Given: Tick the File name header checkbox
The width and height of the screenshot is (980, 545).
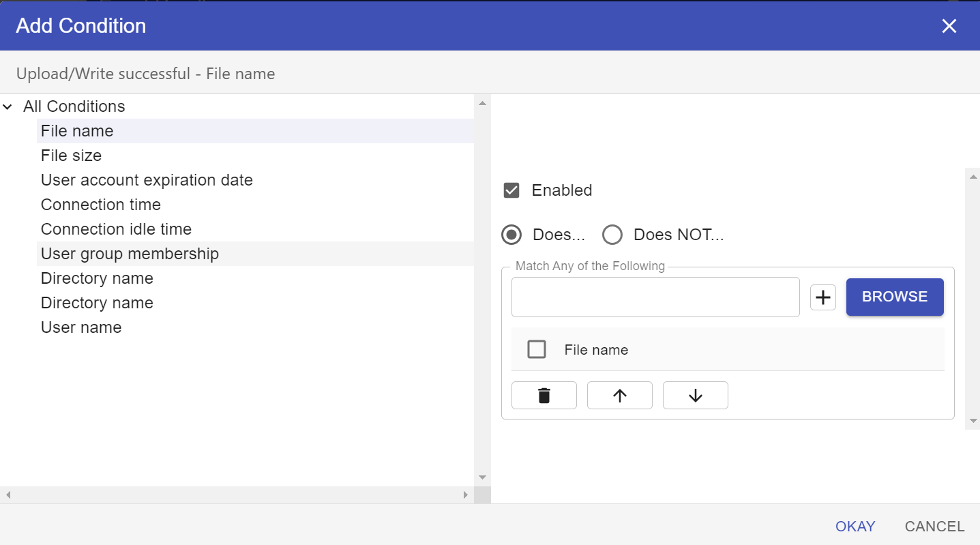Looking at the screenshot, I should 537,350.
